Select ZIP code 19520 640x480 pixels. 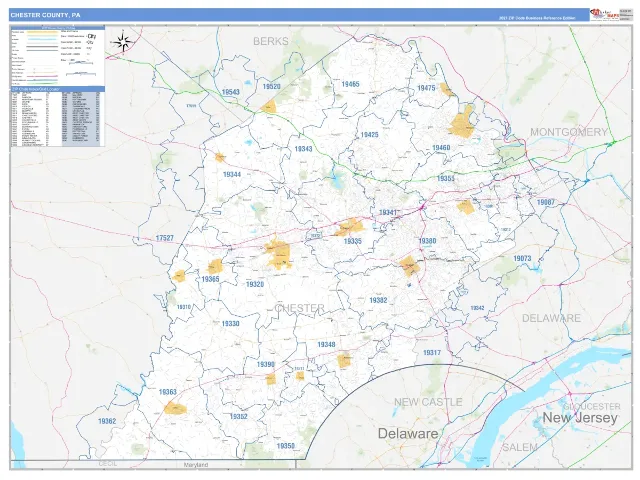click(271, 87)
